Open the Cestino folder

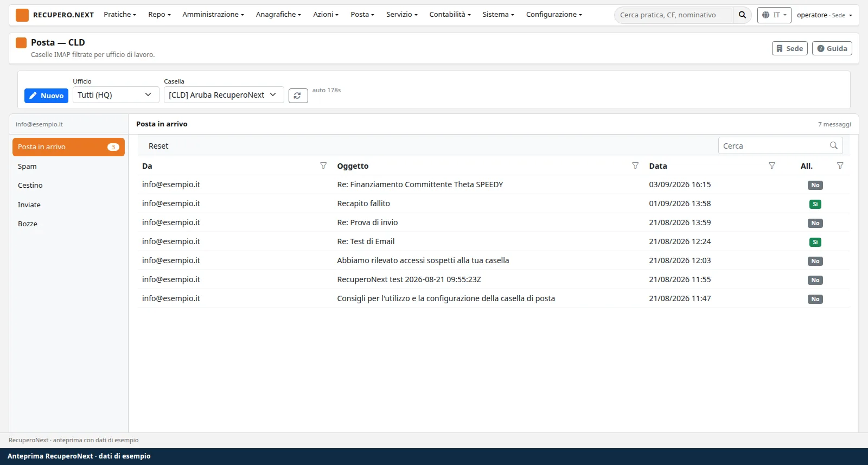point(68,185)
